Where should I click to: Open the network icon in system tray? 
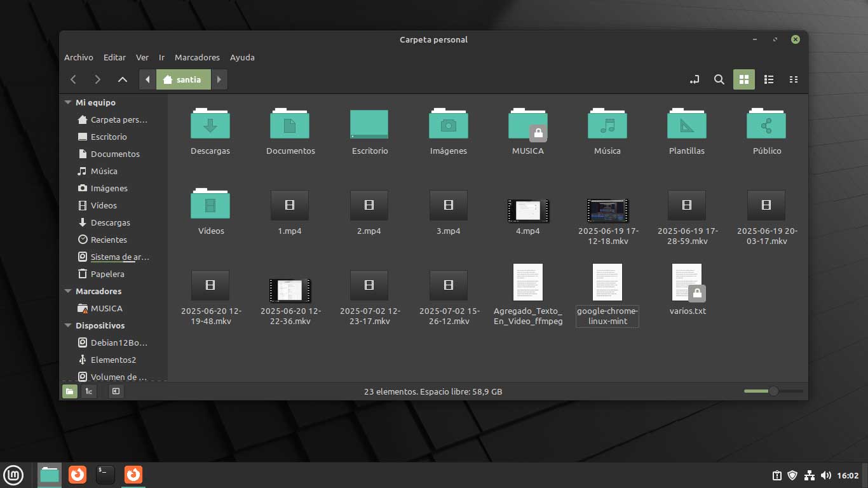pyautogui.click(x=810, y=475)
